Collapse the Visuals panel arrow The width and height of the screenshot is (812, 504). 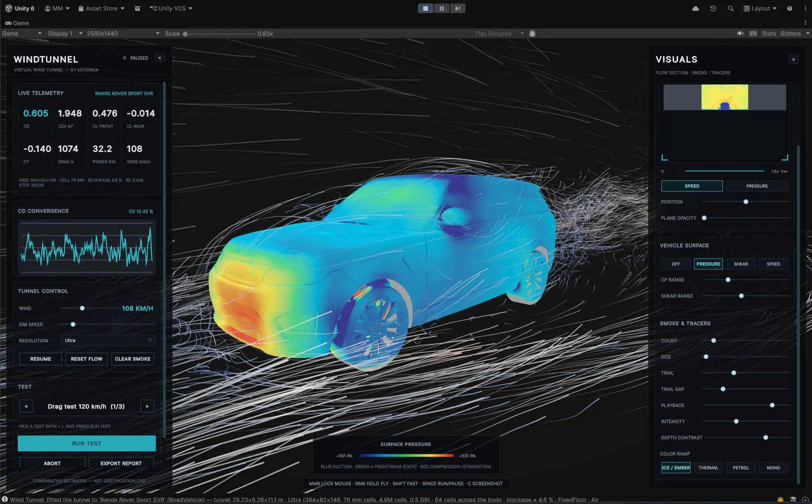pos(793,59)
